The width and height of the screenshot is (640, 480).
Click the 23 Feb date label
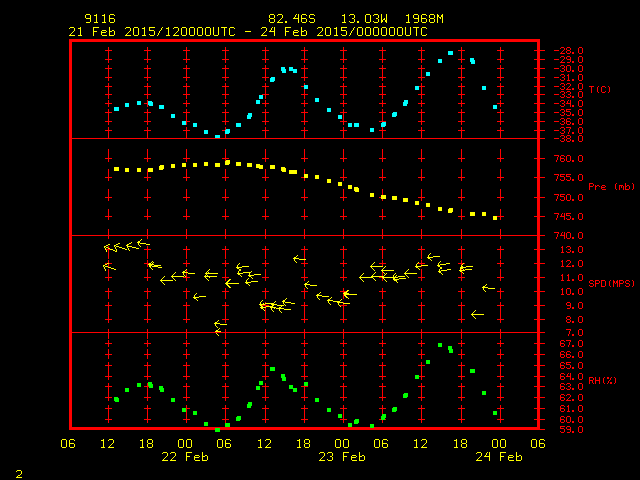(342, 457)
